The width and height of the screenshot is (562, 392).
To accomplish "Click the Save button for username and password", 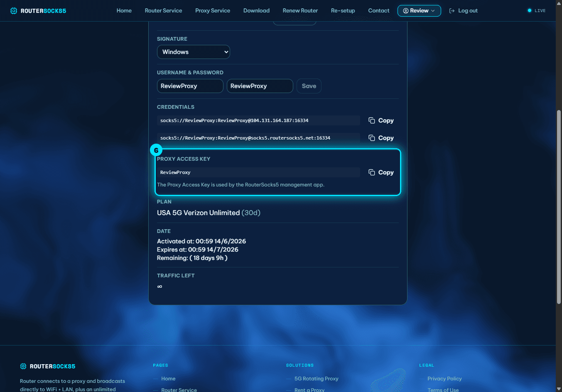I will click(x=309, y=86).
